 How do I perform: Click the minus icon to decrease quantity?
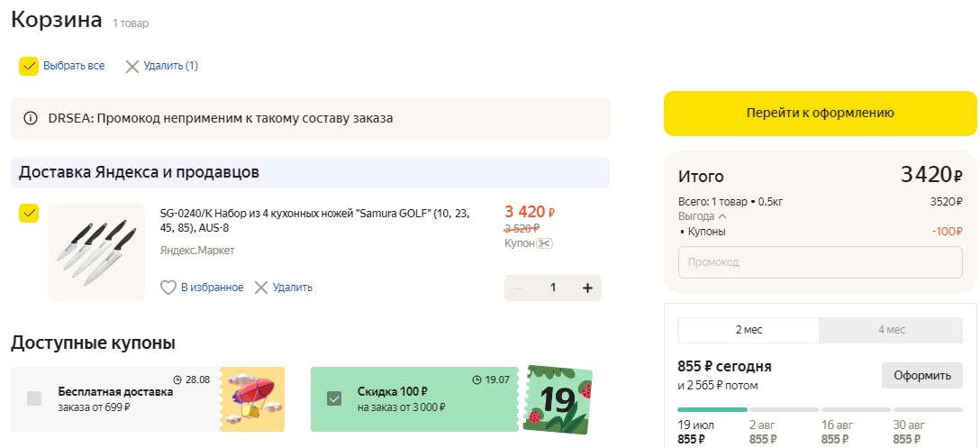[x=519, y=288]
